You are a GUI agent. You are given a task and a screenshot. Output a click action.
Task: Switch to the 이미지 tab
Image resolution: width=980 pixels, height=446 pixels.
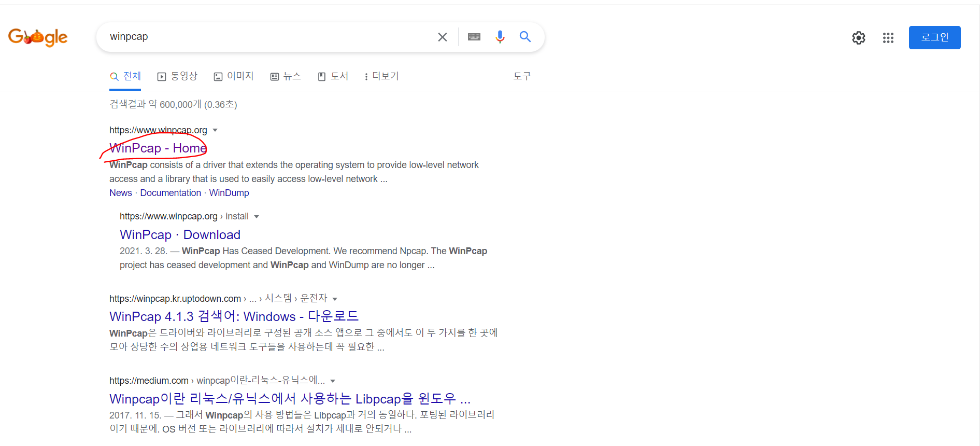click(x=234, y=76)
